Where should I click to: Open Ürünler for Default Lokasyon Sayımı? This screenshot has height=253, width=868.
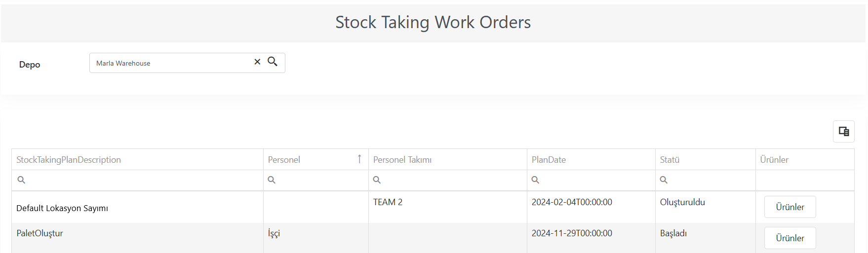[790, 207]
